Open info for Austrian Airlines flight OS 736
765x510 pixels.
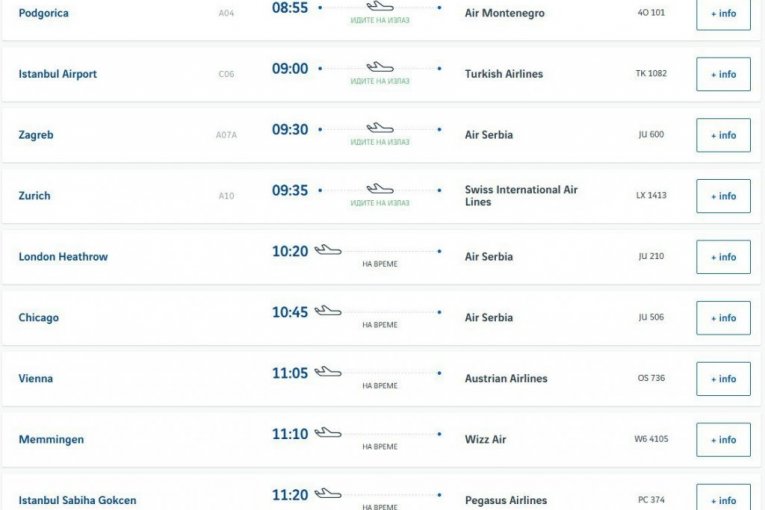tap(723, 379)
